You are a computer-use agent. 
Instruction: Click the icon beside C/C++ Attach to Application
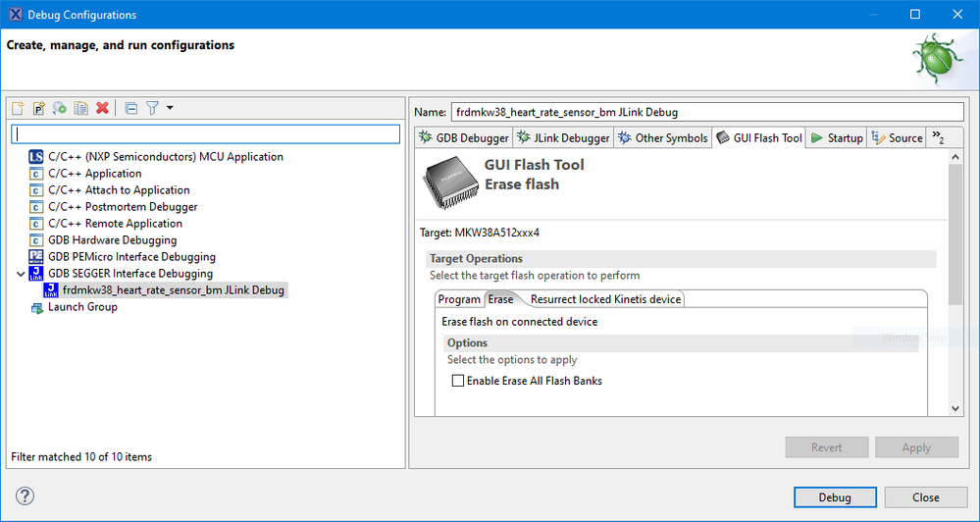36,190
